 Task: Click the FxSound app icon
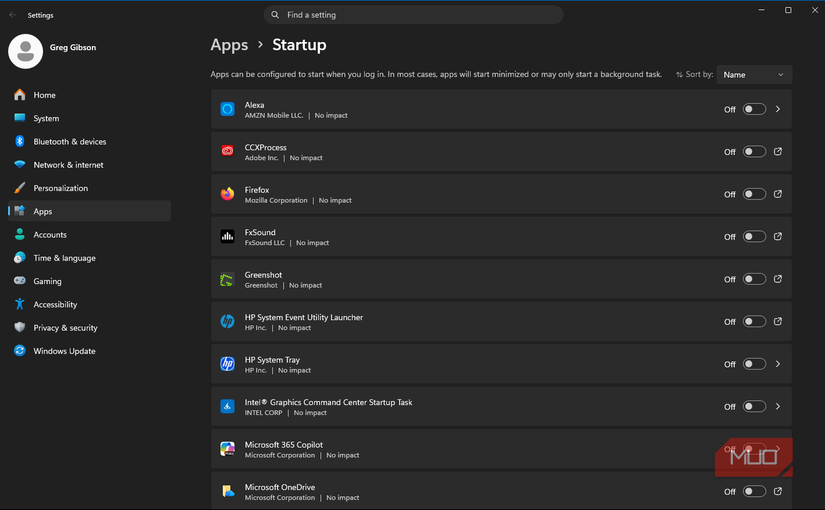(227, 236)
